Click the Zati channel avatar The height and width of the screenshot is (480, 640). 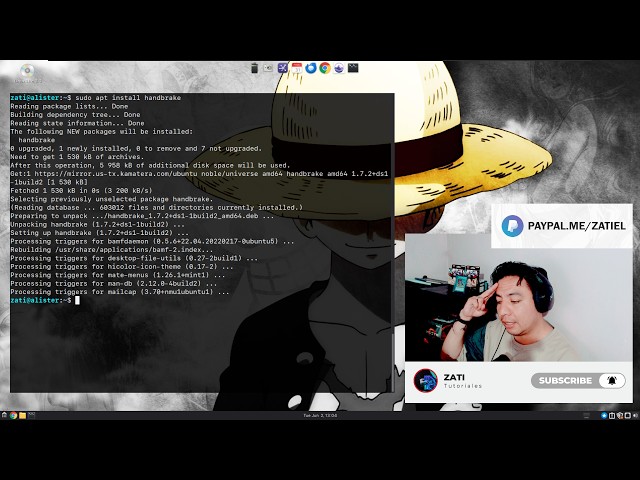coord(425,380)
